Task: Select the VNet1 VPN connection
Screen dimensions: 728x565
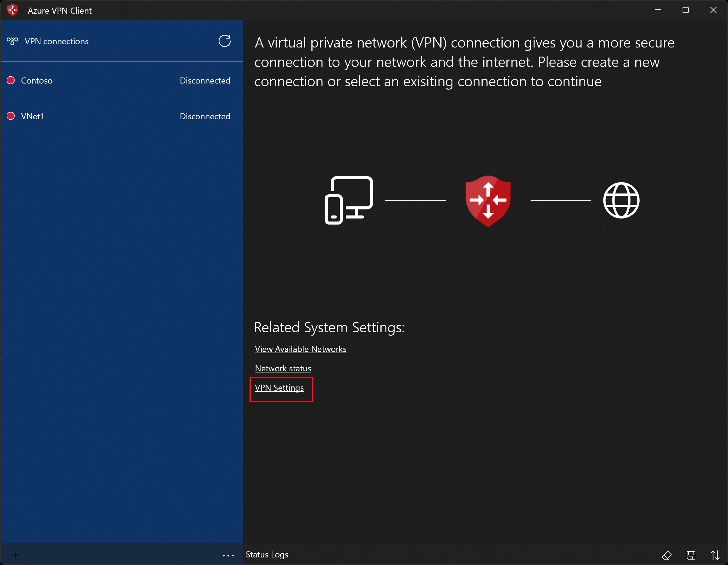Action: click(x=33, y=116)
